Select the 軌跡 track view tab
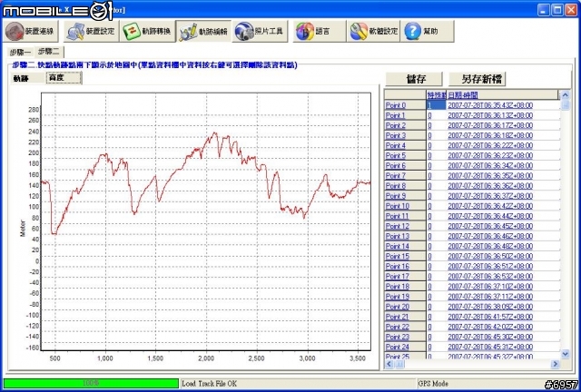Viewport: 581px width, 392px height. [28, 78]
